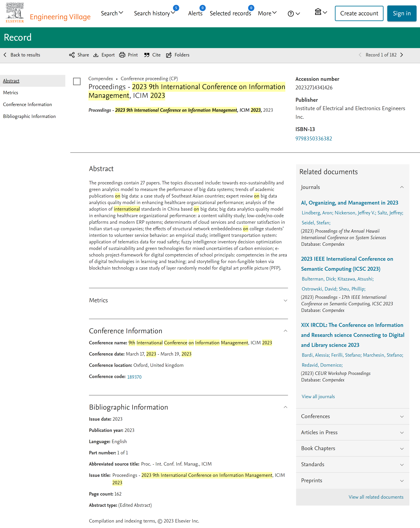Image resolution: width=420 pixels, height=528 pixels.
Task: Click the Cite quotation icon
Action: (146, 55)
